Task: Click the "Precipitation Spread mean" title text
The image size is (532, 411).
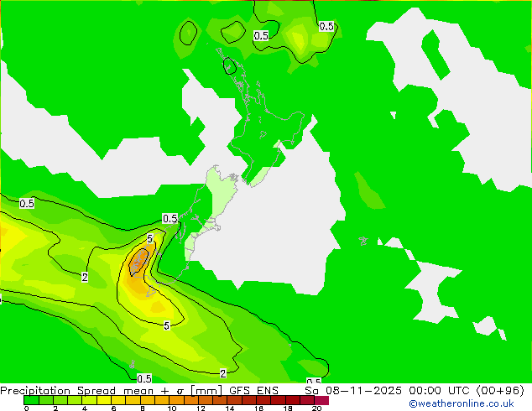Action: click(x=76, y=390)
